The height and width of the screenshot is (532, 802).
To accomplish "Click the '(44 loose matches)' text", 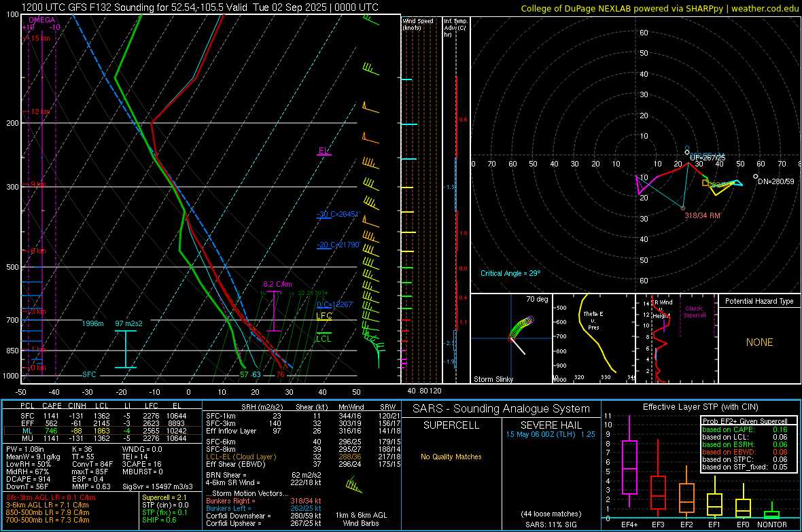I will click(551, 514).
